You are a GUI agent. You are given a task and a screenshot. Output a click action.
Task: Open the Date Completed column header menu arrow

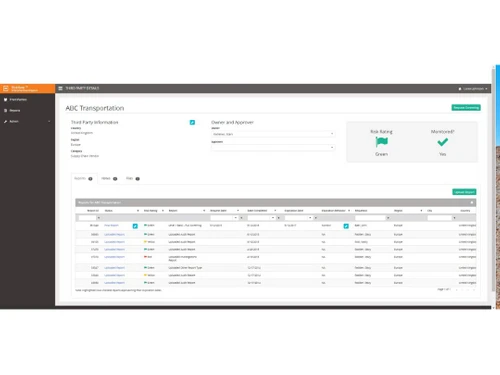(x=275, y=211)
